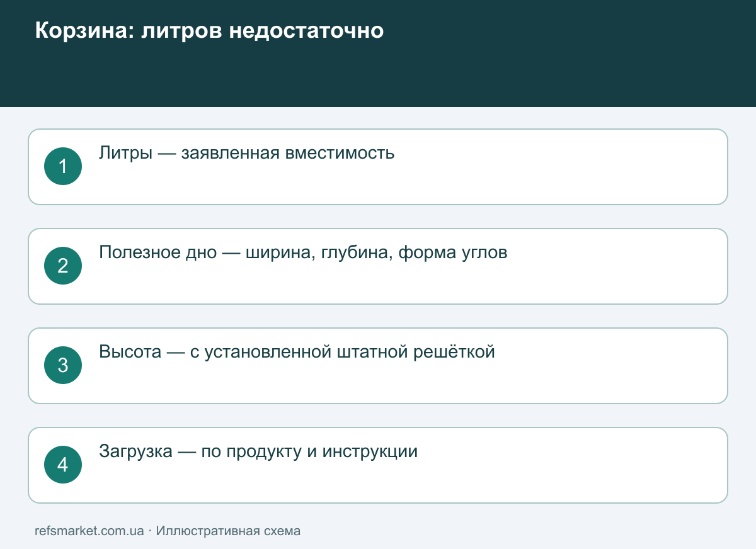Click the 'Иллюстративная схема' footer caption
This screenshot has width=756, height=549.
click(228, 531)
